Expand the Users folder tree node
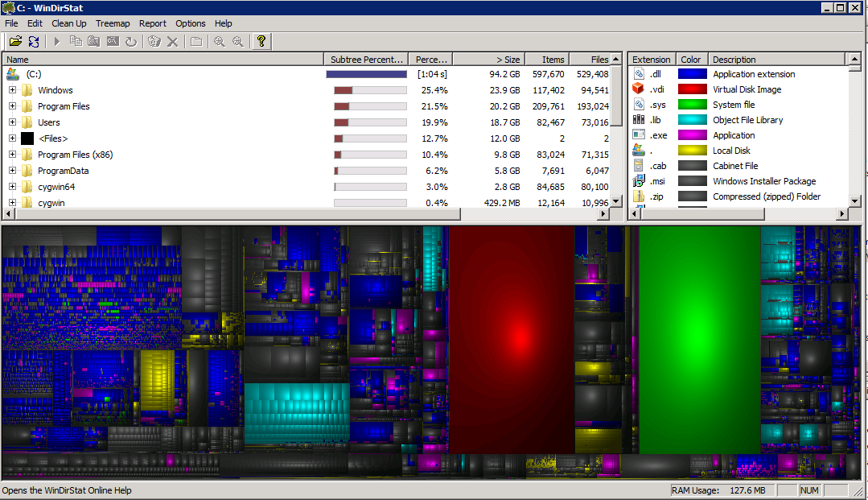The width and height of the screenshot is (868, 500). [x=12, y=122]
